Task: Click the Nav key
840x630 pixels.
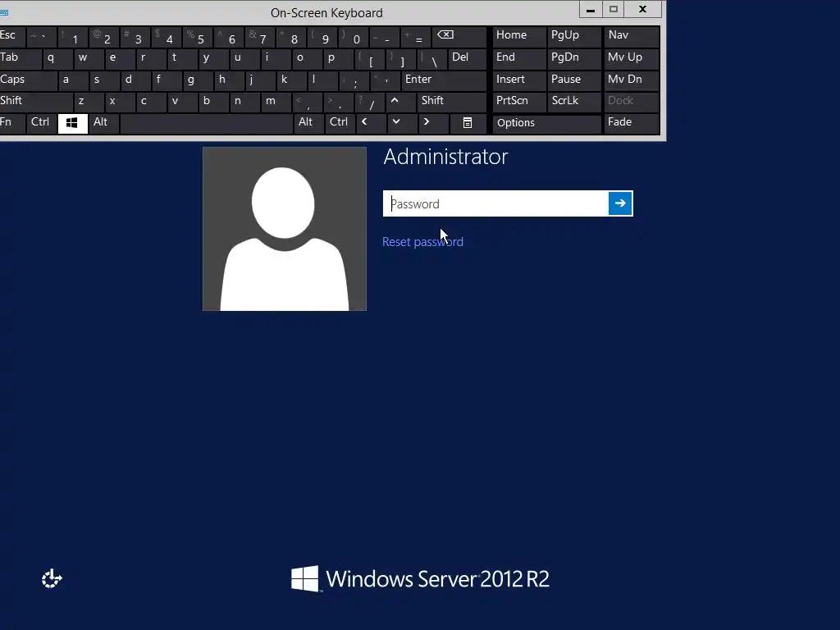Action: tap(632, 37)
